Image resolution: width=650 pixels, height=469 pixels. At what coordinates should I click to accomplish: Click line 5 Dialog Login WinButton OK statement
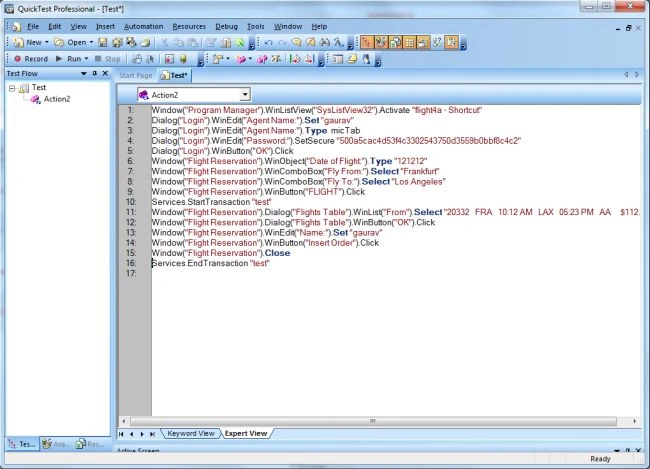coord(222,151)
